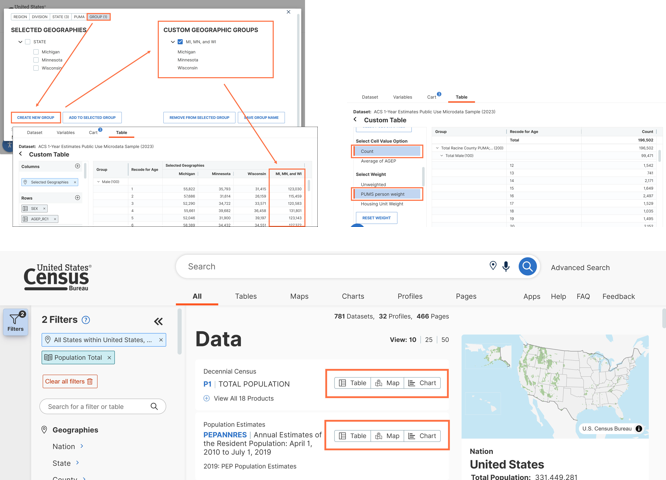Open the Filters funnel panel
The image size is (666, 480).
pos(16,321)
